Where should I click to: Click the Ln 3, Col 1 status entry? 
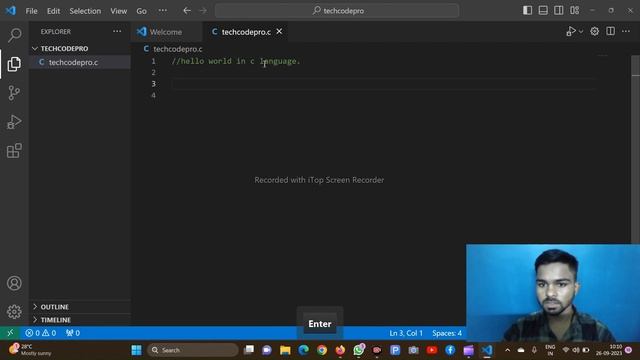coord(406,333)
